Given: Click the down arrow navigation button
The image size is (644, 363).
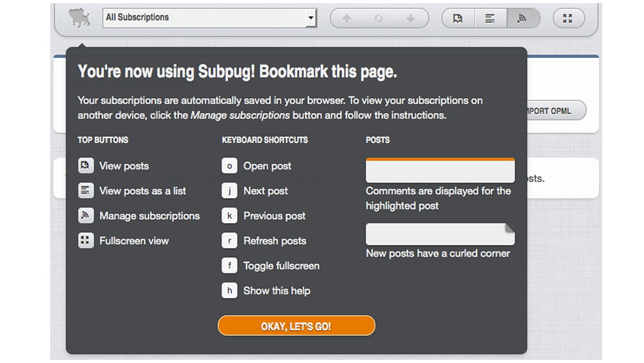Looking at the screenshot, I should (x=411, y=18).
